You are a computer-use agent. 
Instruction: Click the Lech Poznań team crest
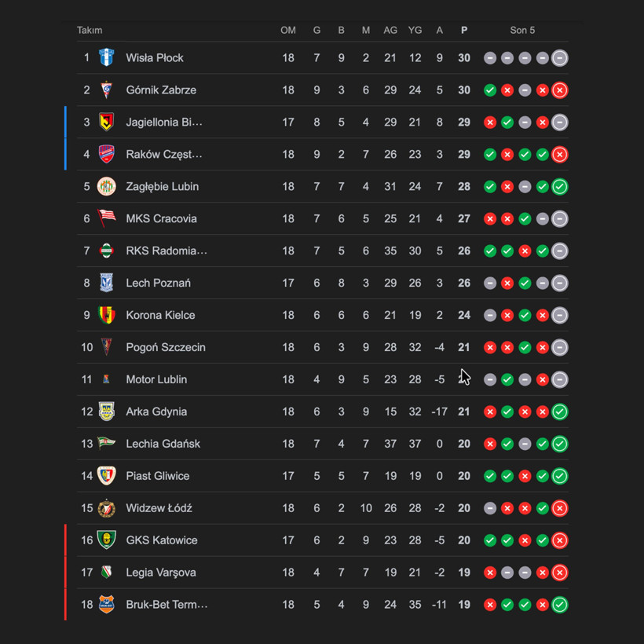tap(107, 283)
